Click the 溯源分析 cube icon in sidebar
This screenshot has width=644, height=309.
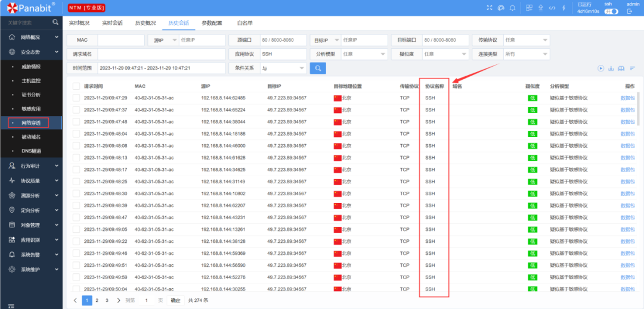(x=12, y=195)
